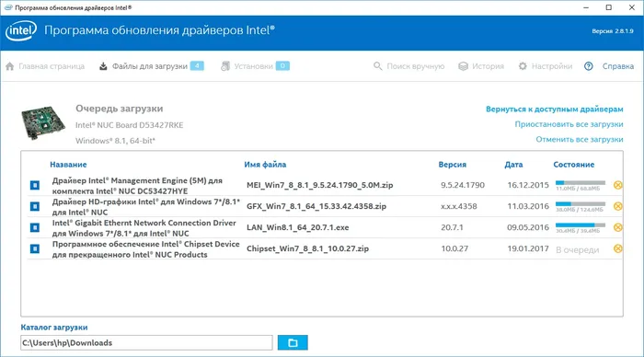Click the Gigabit Ethernt Network Connection Driver name
The image size is (644, 357).
(x=144, y=228)
